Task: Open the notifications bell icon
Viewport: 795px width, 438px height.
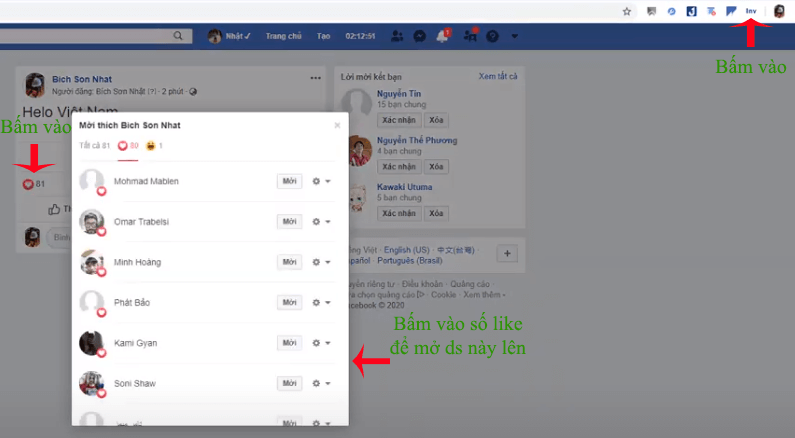Action: coord(443,36)
